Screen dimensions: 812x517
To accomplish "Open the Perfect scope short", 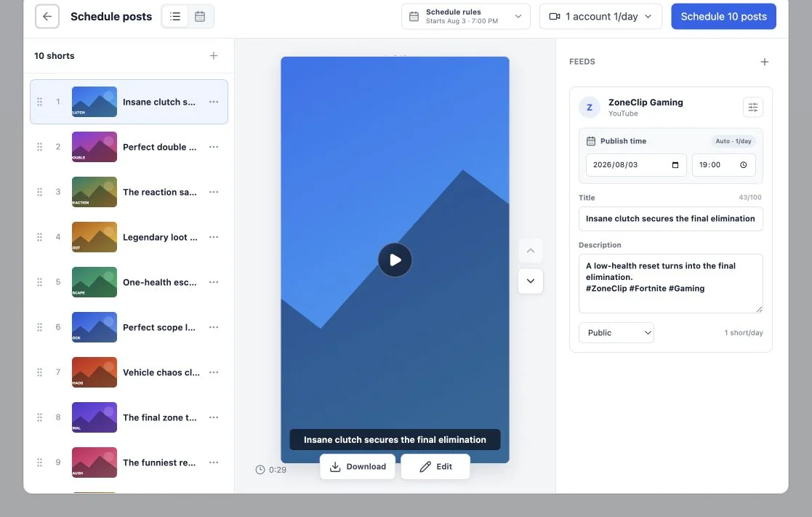I will 129,327.
